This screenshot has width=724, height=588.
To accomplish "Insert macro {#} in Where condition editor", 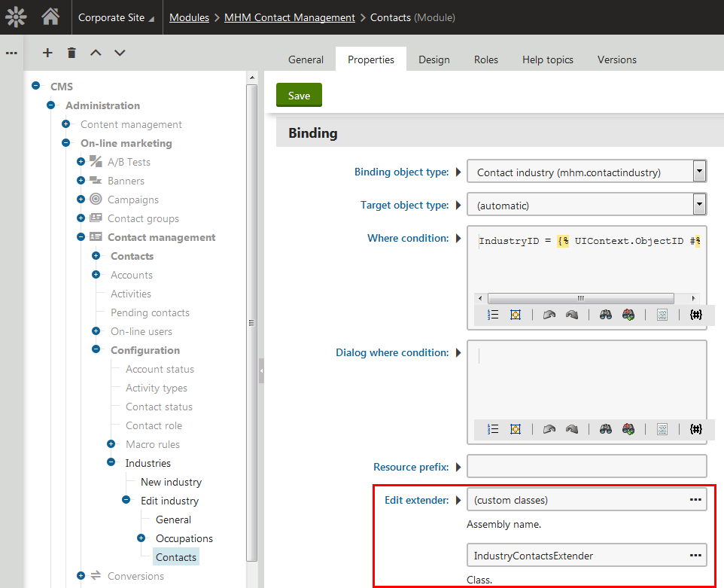I will click(x=696, y=315).
